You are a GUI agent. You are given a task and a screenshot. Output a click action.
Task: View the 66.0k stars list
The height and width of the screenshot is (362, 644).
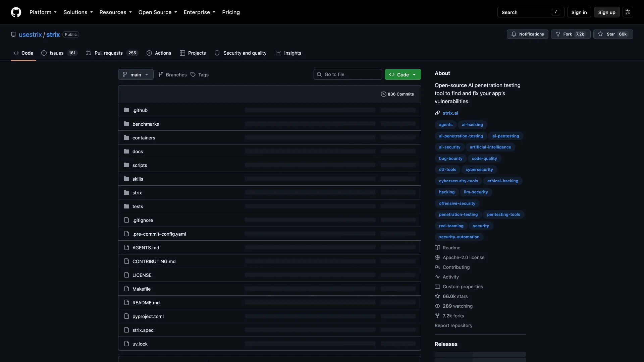(451, 296)
